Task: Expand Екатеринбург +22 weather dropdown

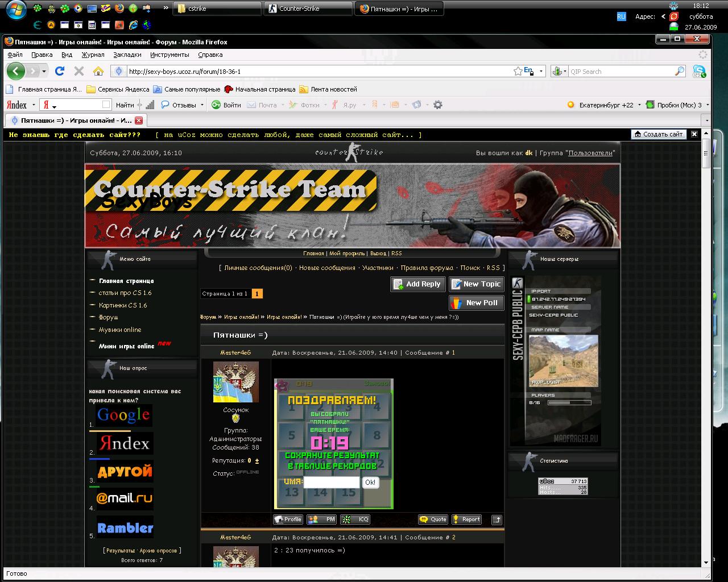Action: pyautogui.click(x=639, y=105)
